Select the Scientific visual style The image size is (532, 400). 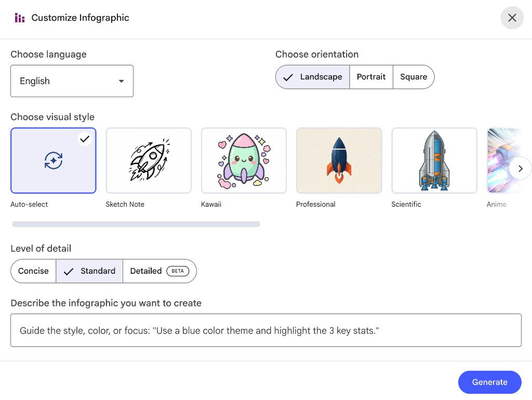pyautogui.click(x=434, y=161)
